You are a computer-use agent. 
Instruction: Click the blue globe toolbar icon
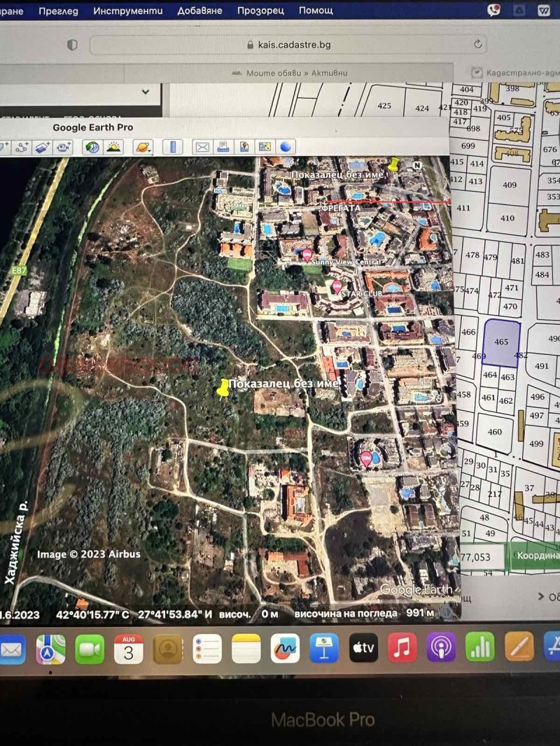[286, 147]
